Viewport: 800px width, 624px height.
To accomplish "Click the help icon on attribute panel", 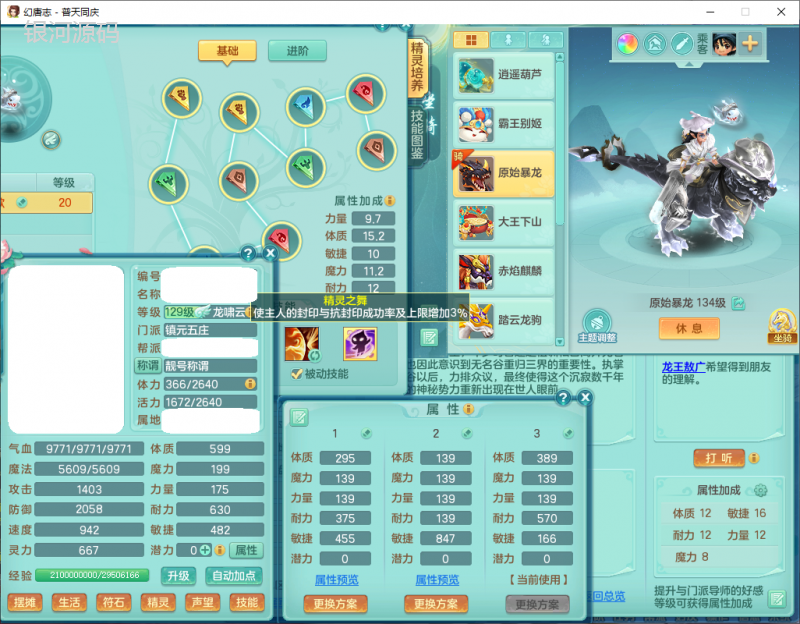I will click(x=563, y=398).
